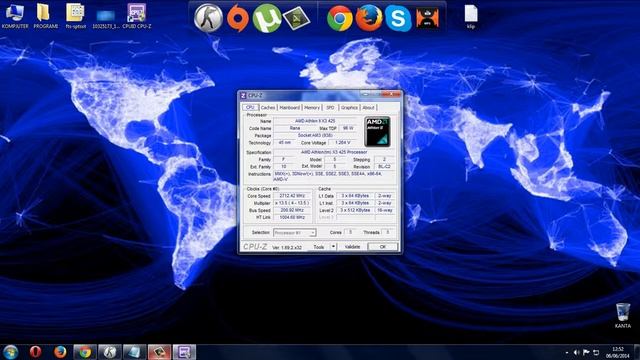The image size is (640, 360).
Task: Click the Bus Speed value field
Action: [293, 210]
